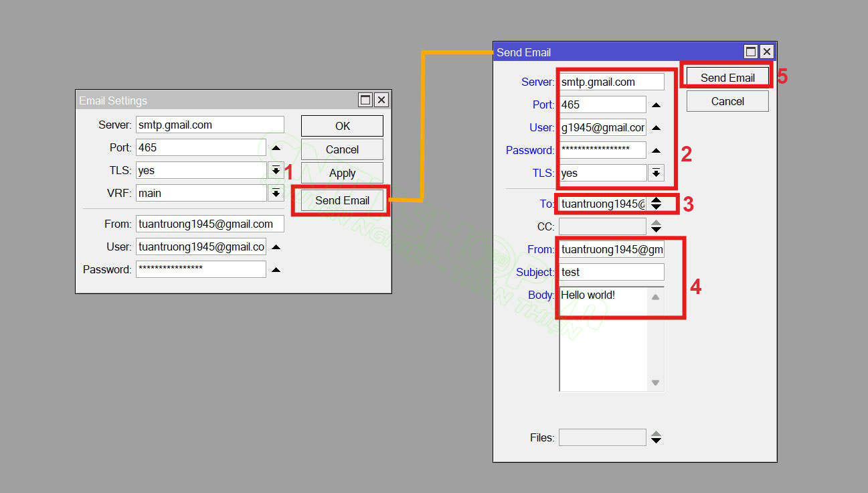Click Cancel in the Send Email dialog

tap(727, 101)
